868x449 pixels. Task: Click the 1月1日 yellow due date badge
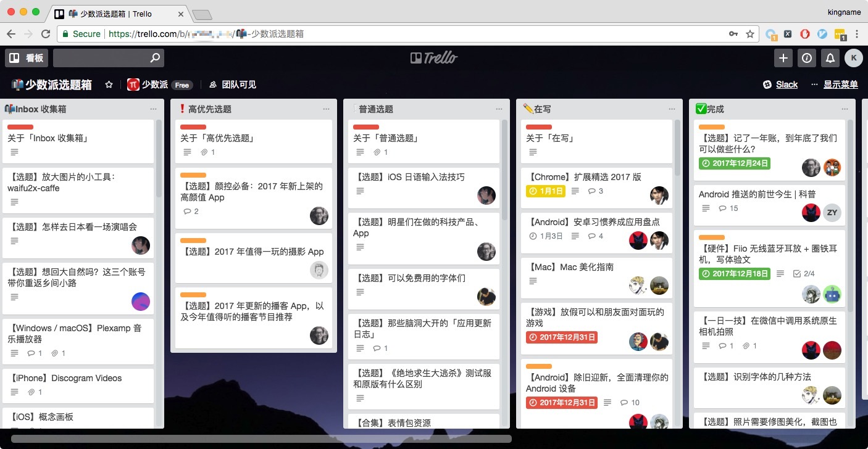[545, 191]
